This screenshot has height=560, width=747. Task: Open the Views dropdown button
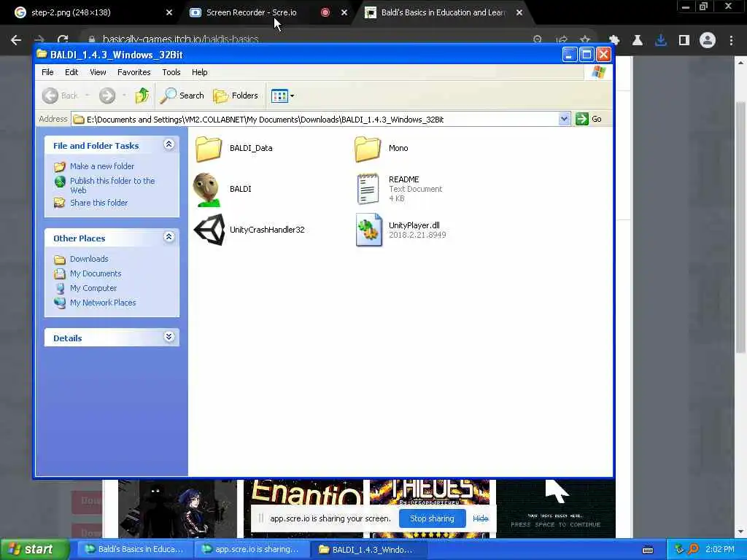point(282,96)
